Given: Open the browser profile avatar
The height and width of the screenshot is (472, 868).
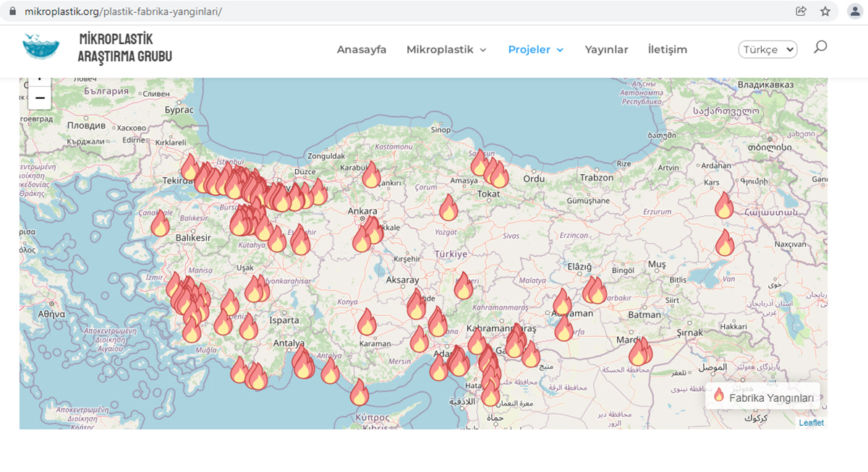Looking at the screenshot, I should [852, 12].
